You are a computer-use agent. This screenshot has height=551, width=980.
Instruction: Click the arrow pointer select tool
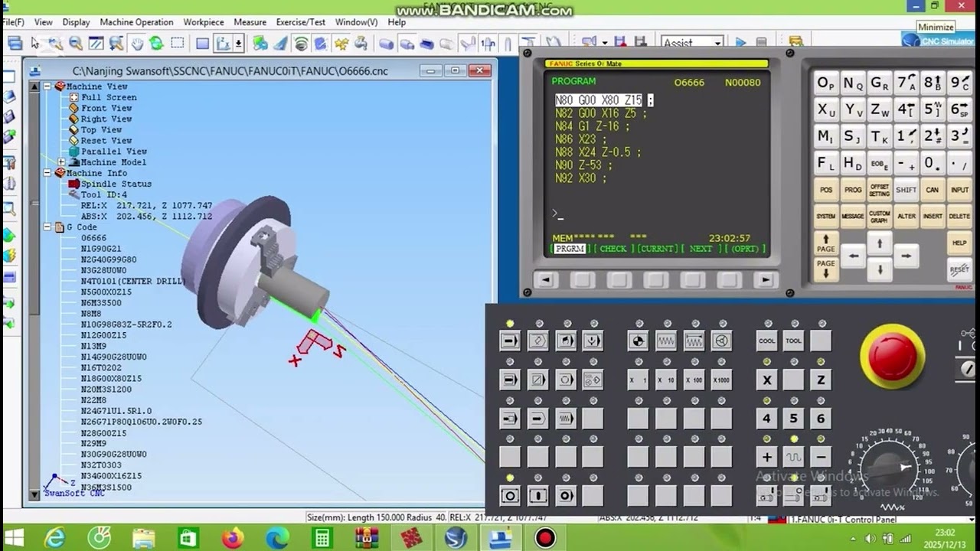click(35, 44)
